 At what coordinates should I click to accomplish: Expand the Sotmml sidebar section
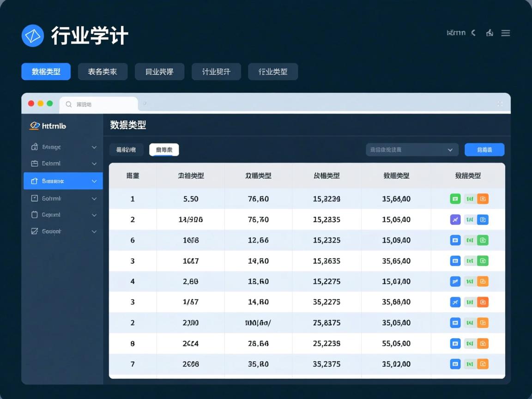point(63,198)
